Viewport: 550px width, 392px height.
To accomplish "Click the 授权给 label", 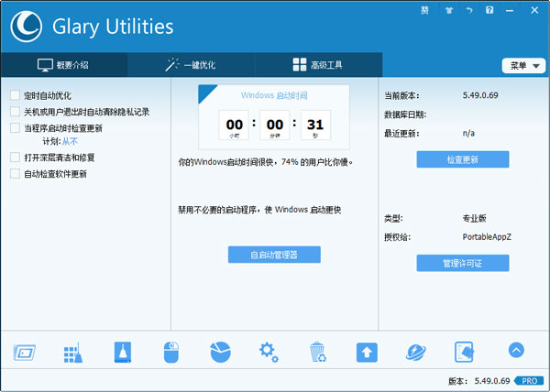I will [x=397, y=237].
